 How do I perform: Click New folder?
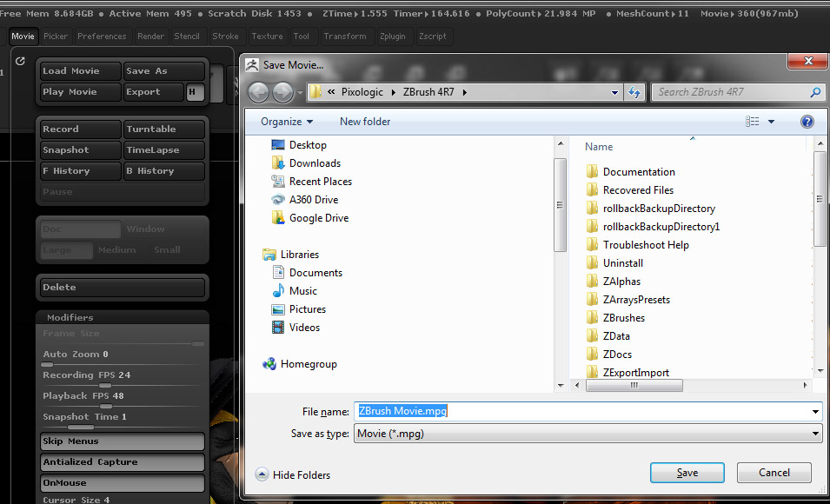[x=365, y=122]
